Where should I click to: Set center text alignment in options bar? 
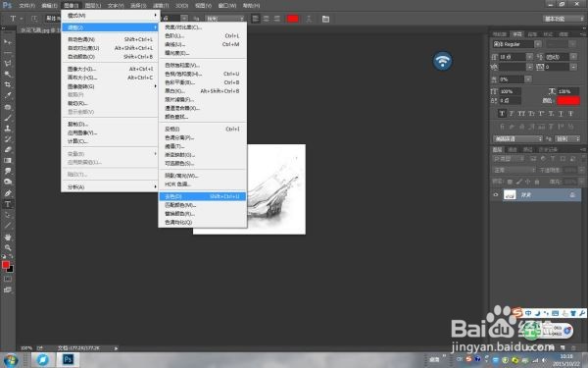pos(267,19)
